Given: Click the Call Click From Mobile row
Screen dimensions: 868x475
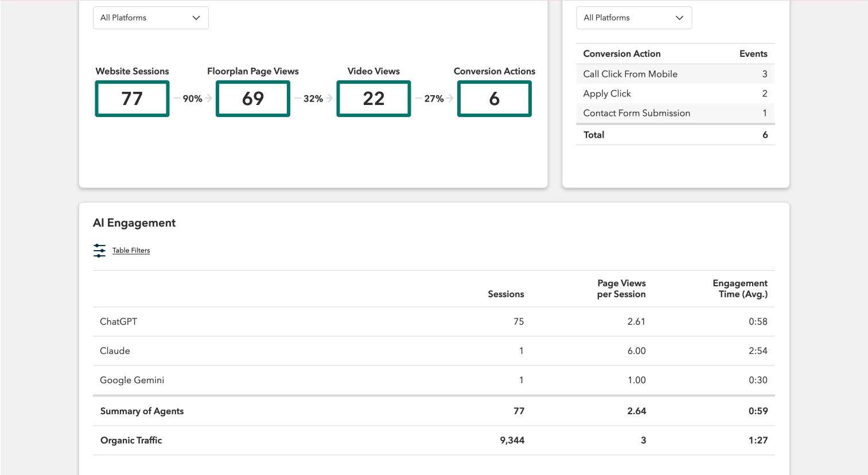Looking at the screenshot, I should coord(675,74).
